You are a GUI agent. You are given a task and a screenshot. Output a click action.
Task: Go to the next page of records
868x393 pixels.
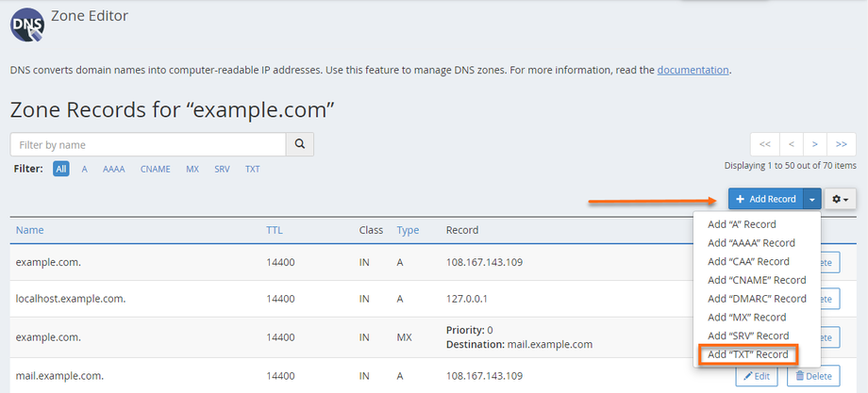click(814, 144)
